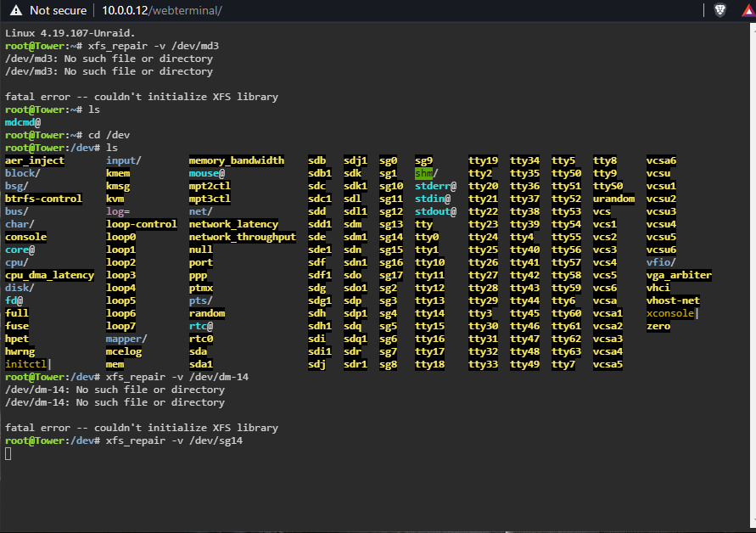Click the "vga_arbiter" entry

point(680,275)
